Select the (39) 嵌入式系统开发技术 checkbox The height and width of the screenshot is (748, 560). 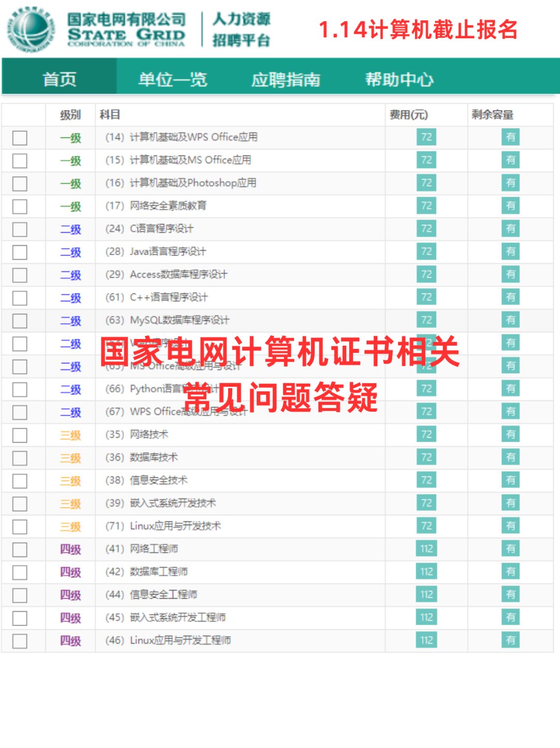click(x=20, y=503)
